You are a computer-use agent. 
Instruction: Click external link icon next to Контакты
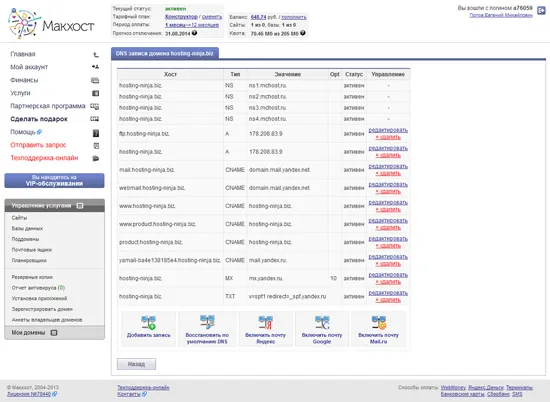pos(144,394)
